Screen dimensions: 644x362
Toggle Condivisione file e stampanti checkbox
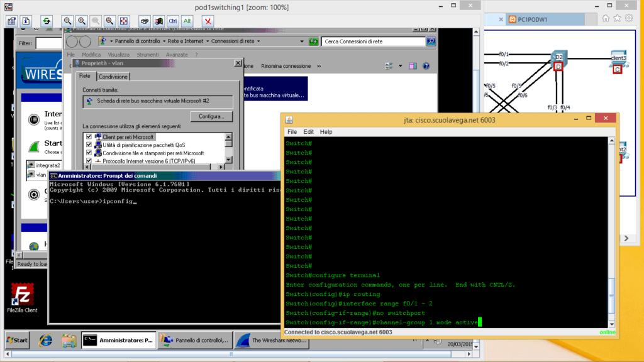click(89, 153)
